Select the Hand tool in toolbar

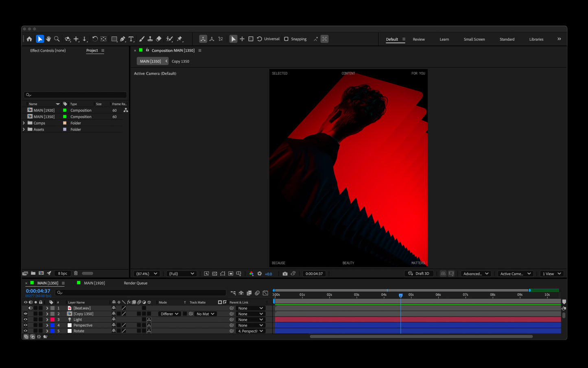click(x=48, y=39)
